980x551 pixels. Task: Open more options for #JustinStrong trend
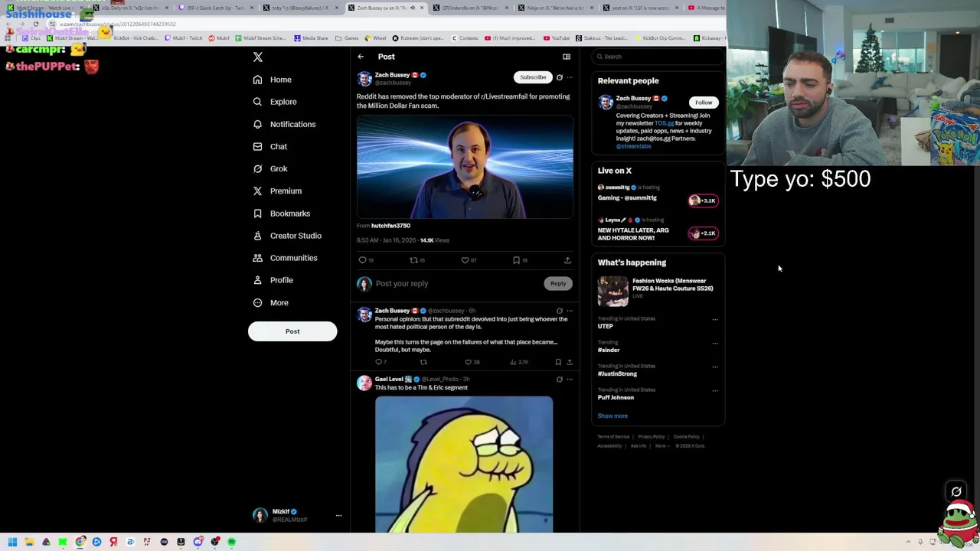(x=715, y=367)
